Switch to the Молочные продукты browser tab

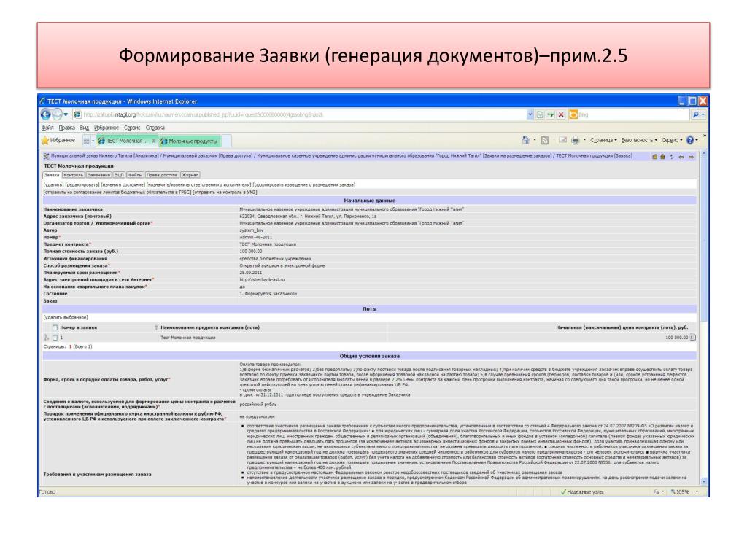pos(189,141)
